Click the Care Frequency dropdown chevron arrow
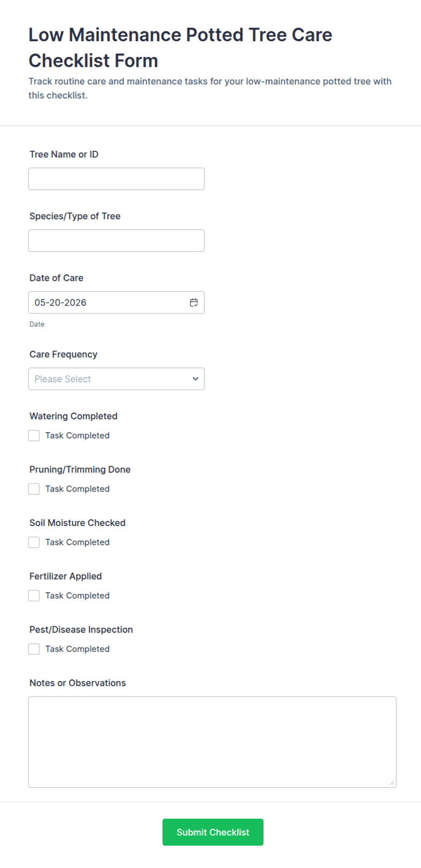Image resolution: width=421 pixels, height=868 pixels. point(196,379)
